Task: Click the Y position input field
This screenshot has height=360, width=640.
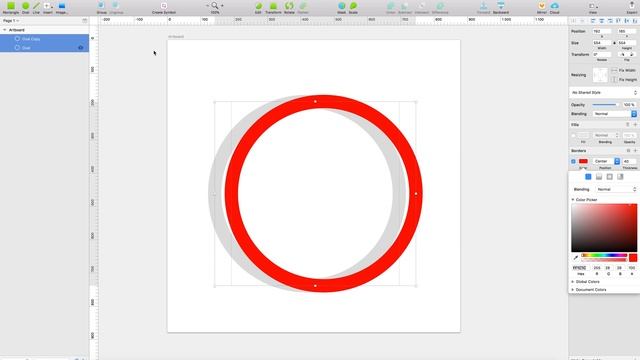Action: (x=627, y=31)
